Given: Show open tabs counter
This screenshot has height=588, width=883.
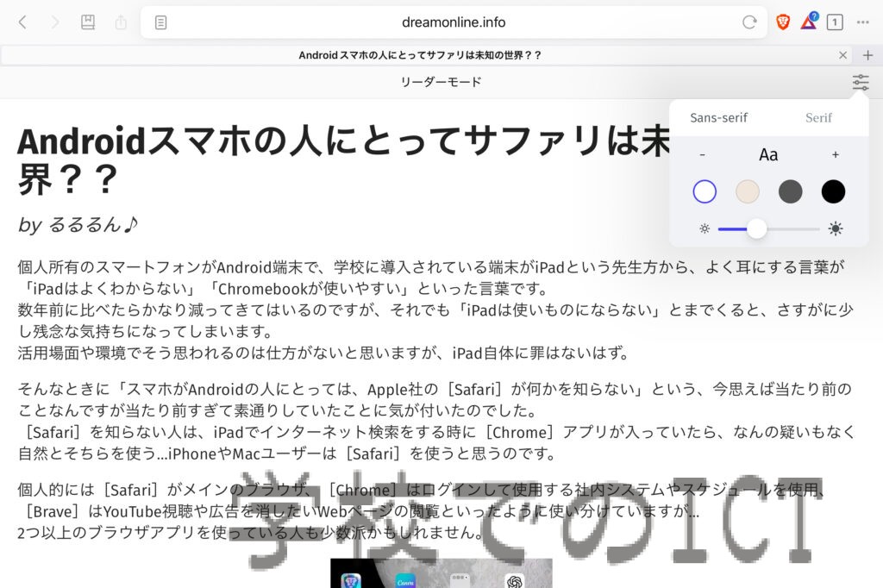Looking at the screenshot, I should point(835,22).
